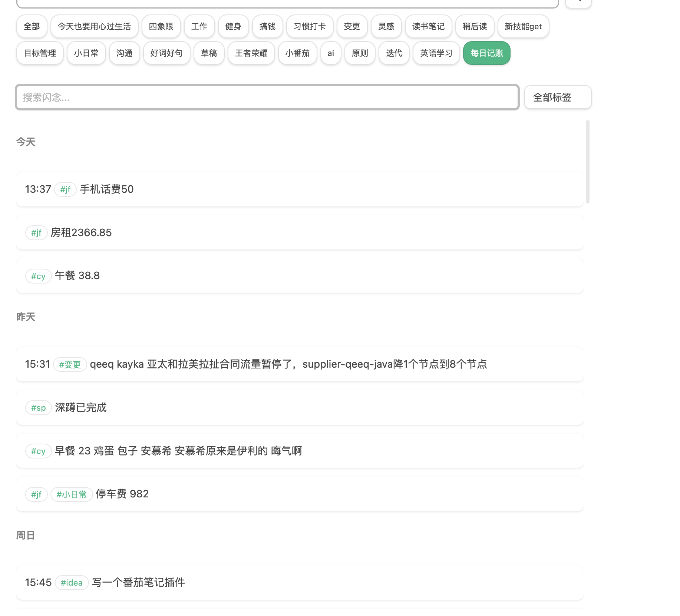The image size is (680, 616).
Task: Switch to the 工作 tag filter
Action: point(199,26)
